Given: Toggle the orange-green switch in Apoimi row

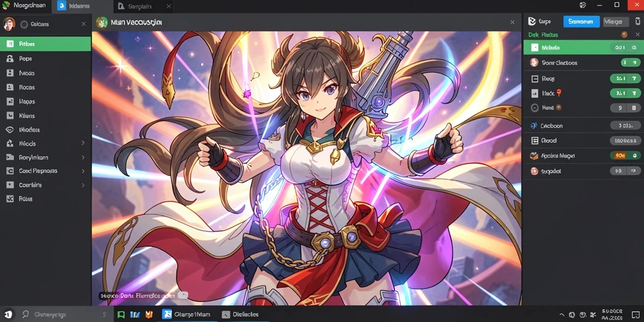Looking at the screenshot, I should tap(625, 156).
